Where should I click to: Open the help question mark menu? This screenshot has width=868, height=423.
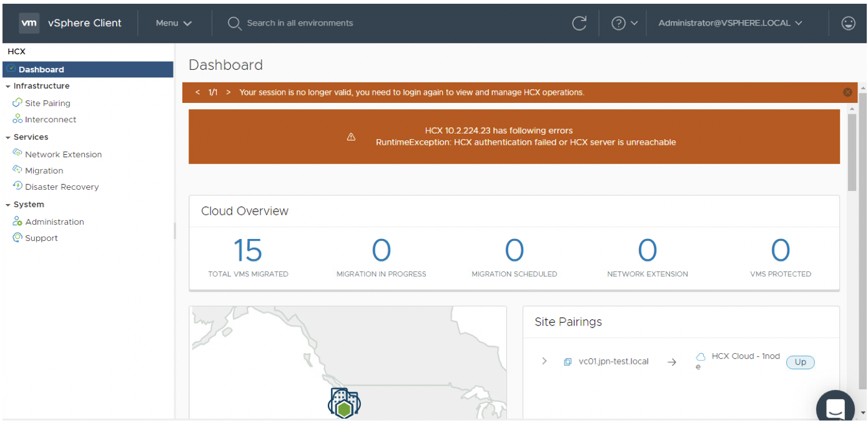(x=624, y=23)
